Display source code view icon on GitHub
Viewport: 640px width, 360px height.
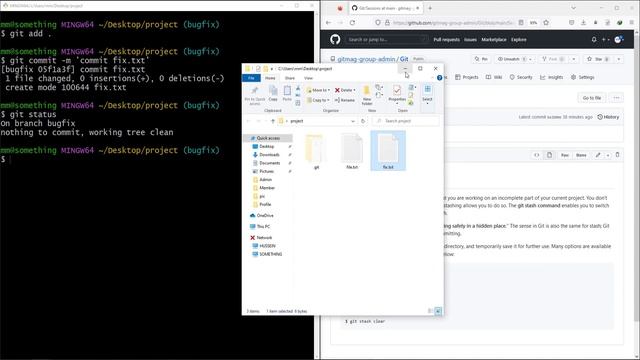point(537,155)
